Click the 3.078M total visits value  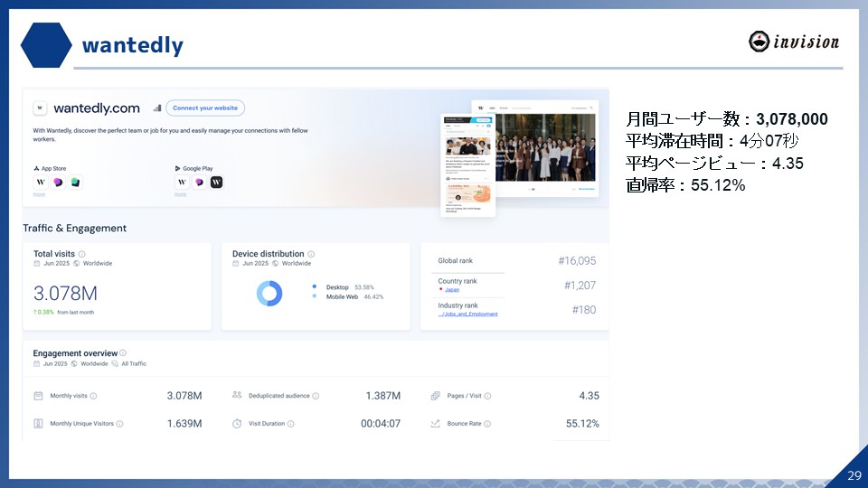tap(65, 293)
